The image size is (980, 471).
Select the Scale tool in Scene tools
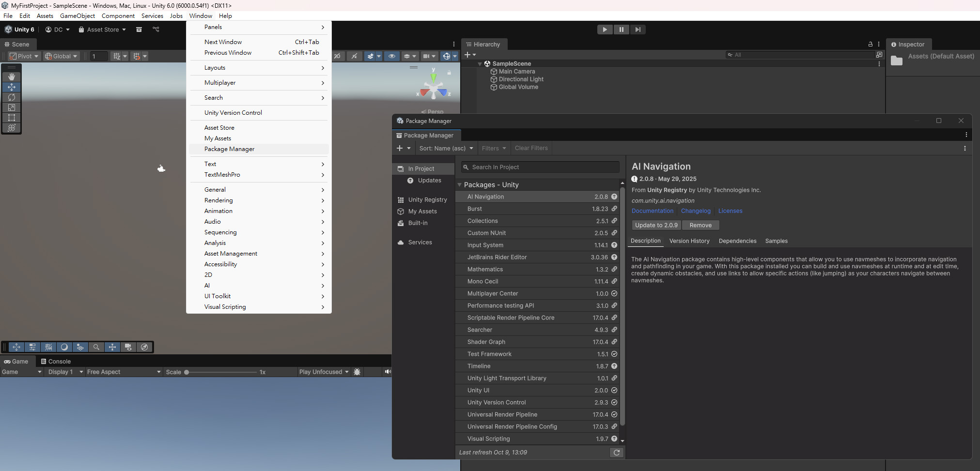tap(12, 107)
